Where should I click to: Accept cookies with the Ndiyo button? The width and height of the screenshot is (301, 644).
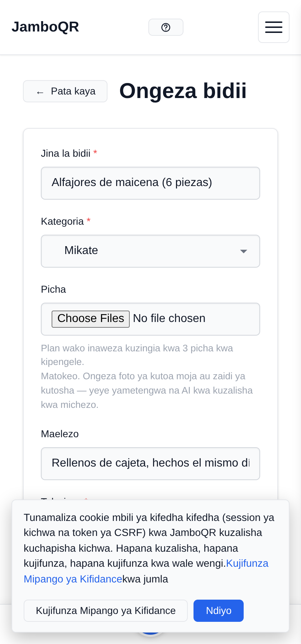219,611
